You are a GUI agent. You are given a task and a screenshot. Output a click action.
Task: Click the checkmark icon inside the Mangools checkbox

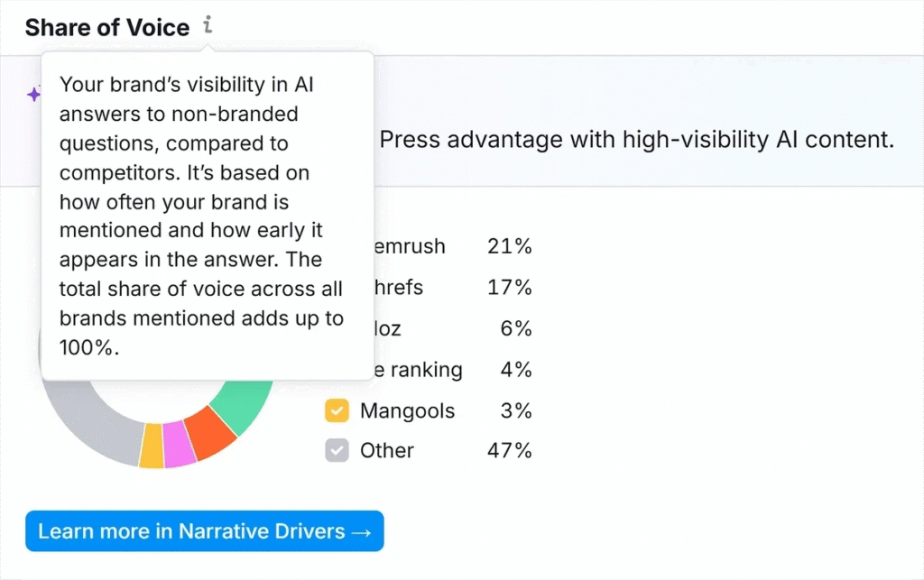pos(336,410)
